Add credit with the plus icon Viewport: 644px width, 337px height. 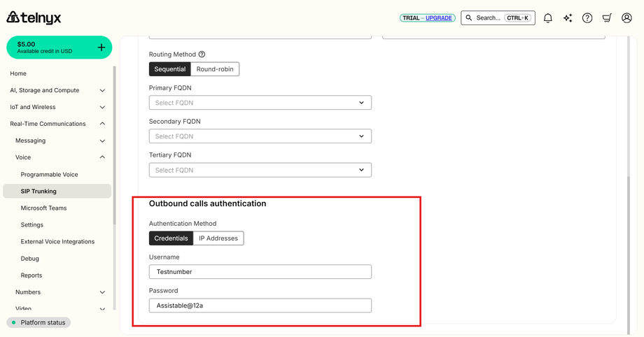point(101,48)
